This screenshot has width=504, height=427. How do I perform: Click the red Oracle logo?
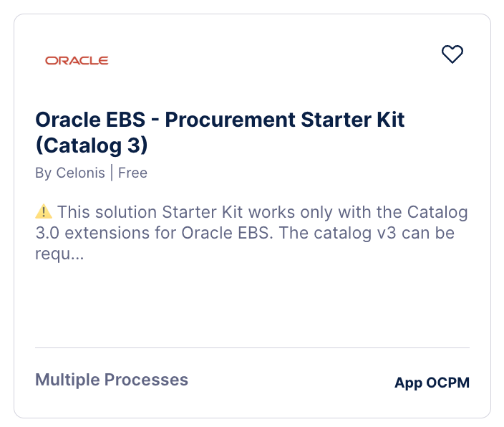point(77,61)
